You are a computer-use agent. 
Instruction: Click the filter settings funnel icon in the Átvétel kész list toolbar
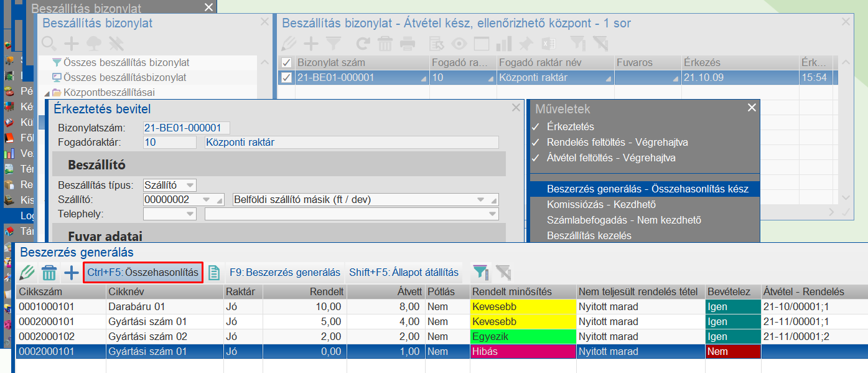578,44
